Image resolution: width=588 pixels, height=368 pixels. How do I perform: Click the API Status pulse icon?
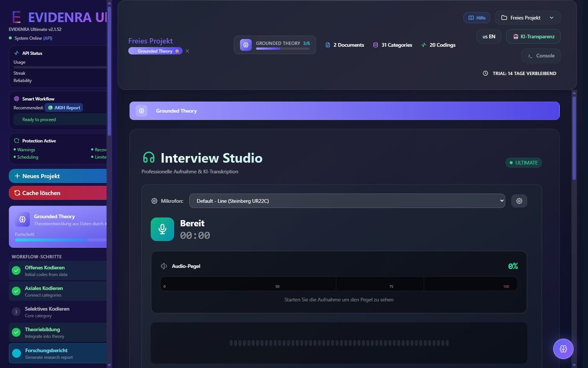[17, 53]
